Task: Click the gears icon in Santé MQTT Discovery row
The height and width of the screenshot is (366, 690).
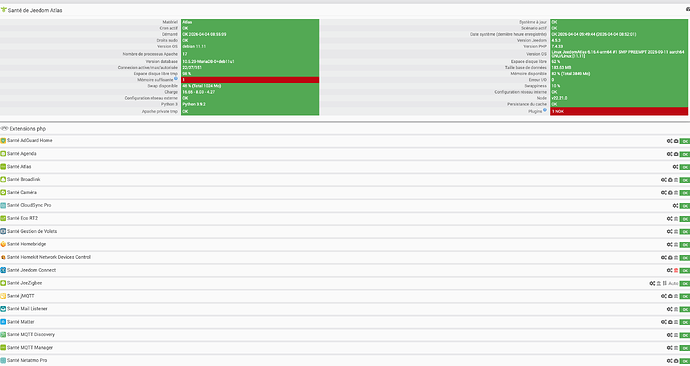Action: pyautogui.click(x=669, y=335)
